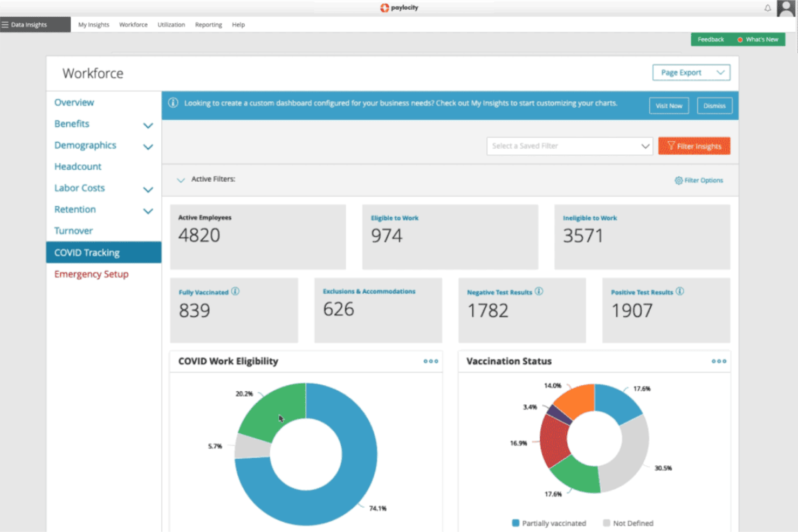Click the Active Employees value 4820
Screen dimensions: 798x532
199,236
